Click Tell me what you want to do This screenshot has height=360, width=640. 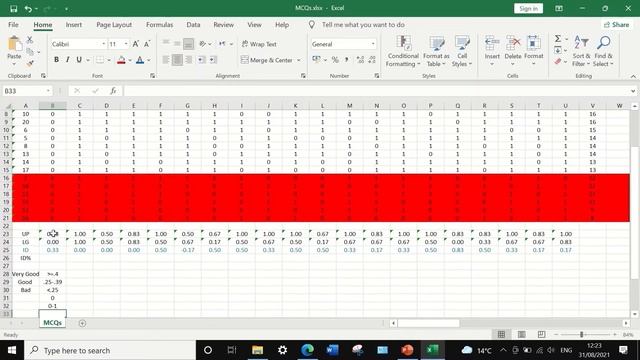point(363,24)
